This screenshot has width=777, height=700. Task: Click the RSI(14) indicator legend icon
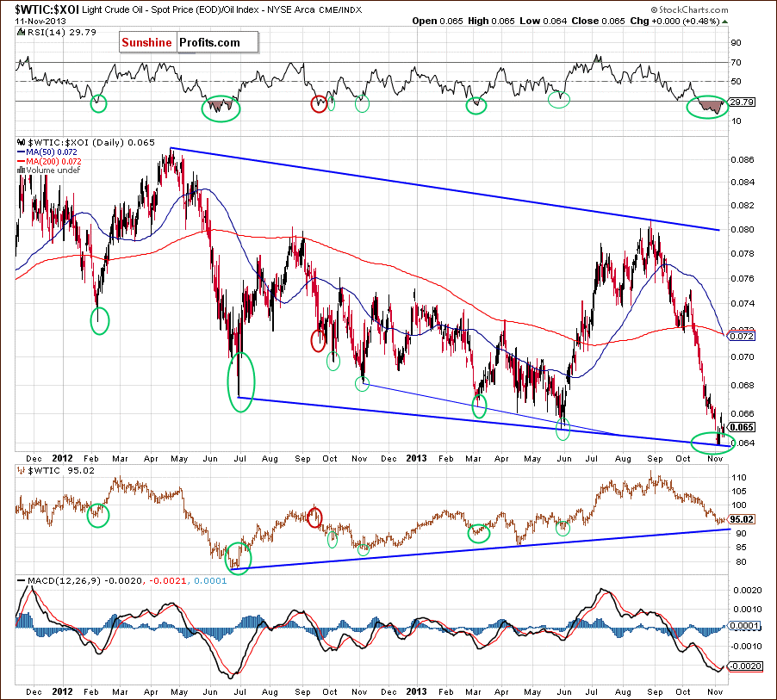click(21, 32)
